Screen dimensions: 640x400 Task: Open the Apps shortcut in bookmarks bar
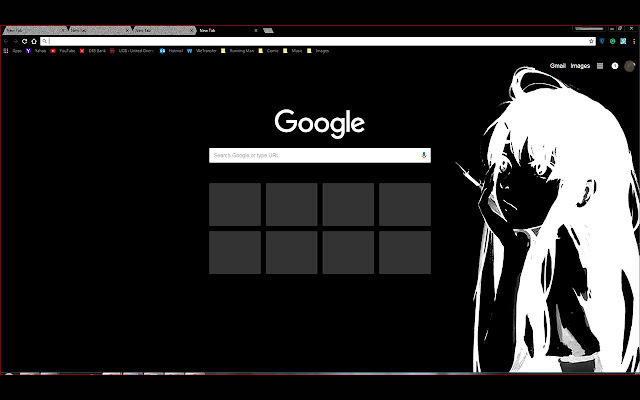click(x=13, y=51)
